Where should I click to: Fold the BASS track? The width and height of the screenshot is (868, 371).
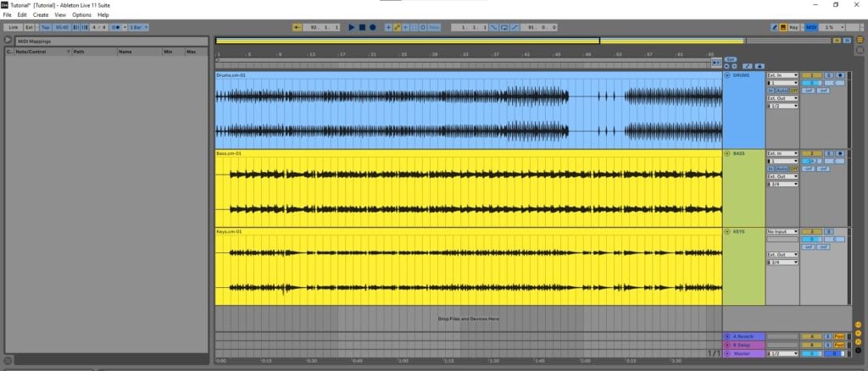click(x=727, y=153)
